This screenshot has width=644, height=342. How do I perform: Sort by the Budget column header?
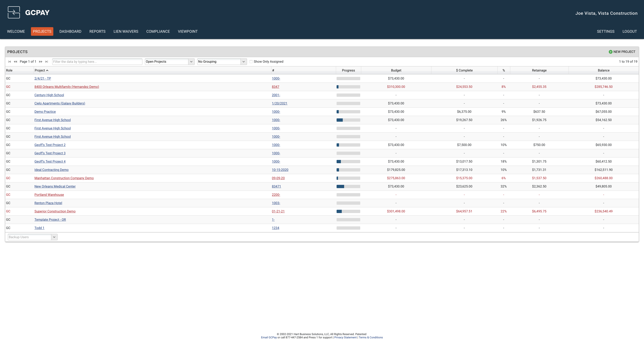(396, 70)
